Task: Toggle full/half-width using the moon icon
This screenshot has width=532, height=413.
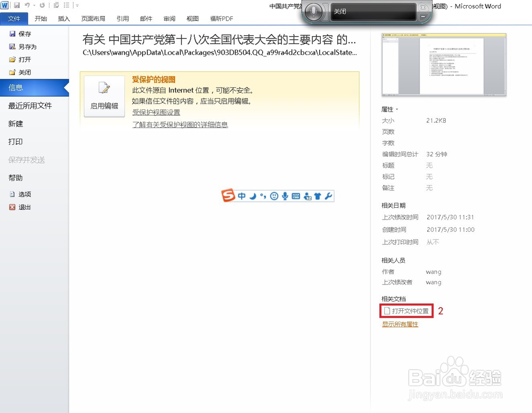Action: tap(253, 196)
